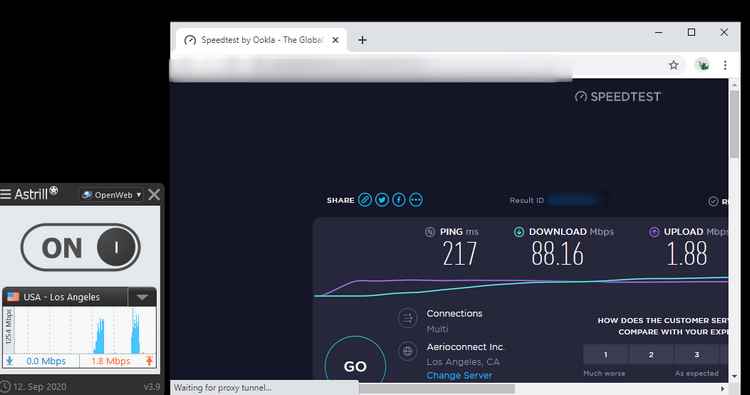Close the Astrill panel with X
Screen dimensions: 750x395
(x=154, y=195)
